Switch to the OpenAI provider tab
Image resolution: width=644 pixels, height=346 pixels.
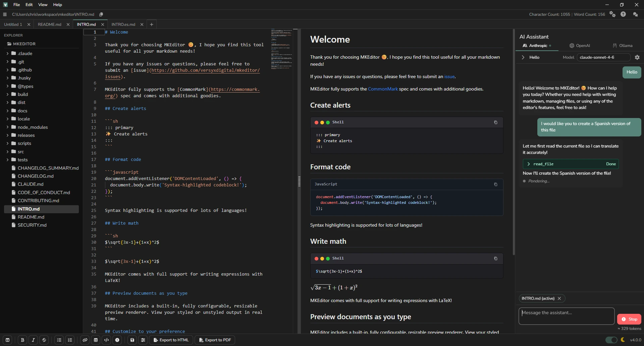[580, 46]
